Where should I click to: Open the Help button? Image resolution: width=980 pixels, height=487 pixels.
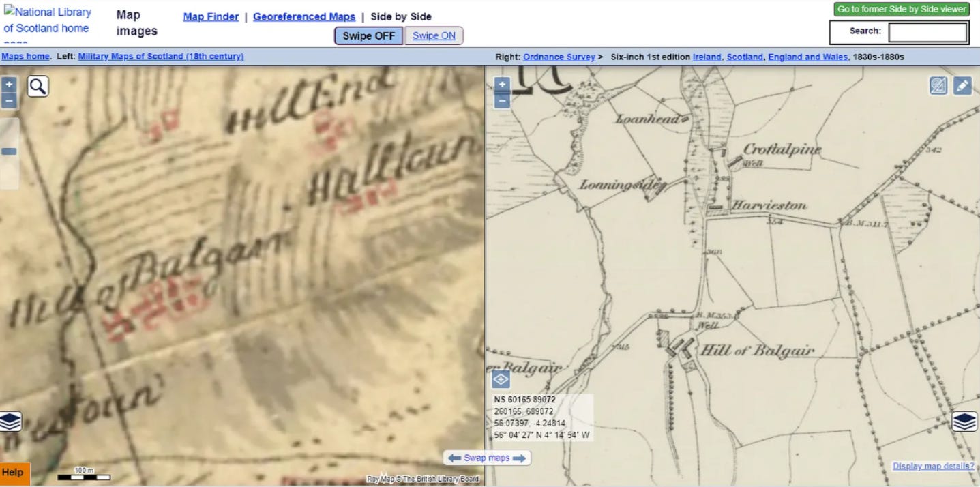[x=14, y=473]
